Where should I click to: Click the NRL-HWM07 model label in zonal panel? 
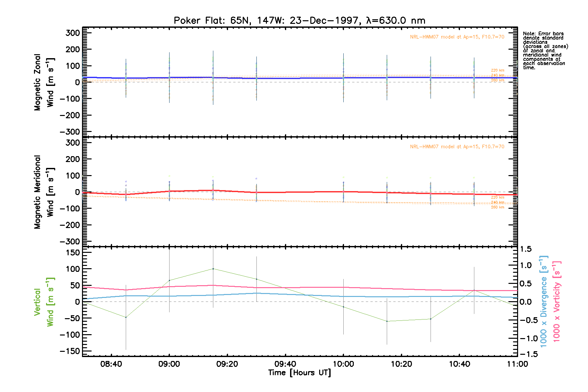point(457,37)
